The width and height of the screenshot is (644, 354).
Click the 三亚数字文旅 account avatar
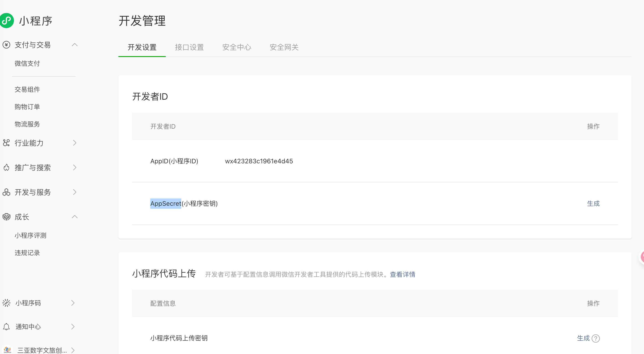pos(7,350)
